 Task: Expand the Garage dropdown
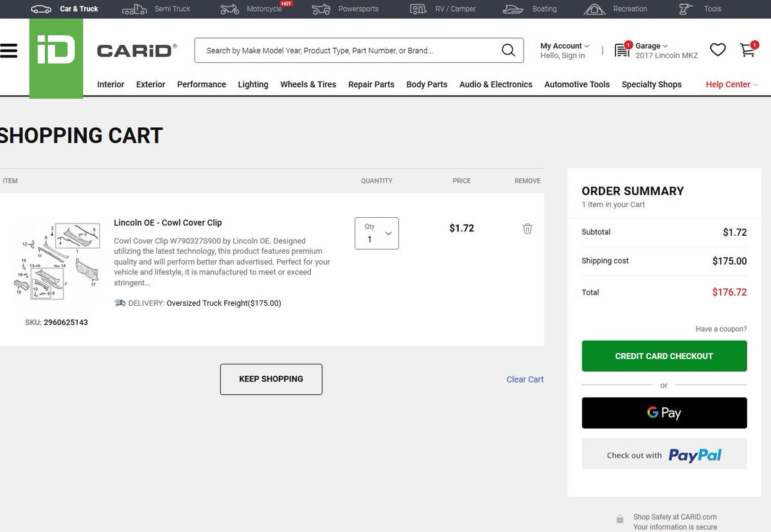tap(651, 46)
